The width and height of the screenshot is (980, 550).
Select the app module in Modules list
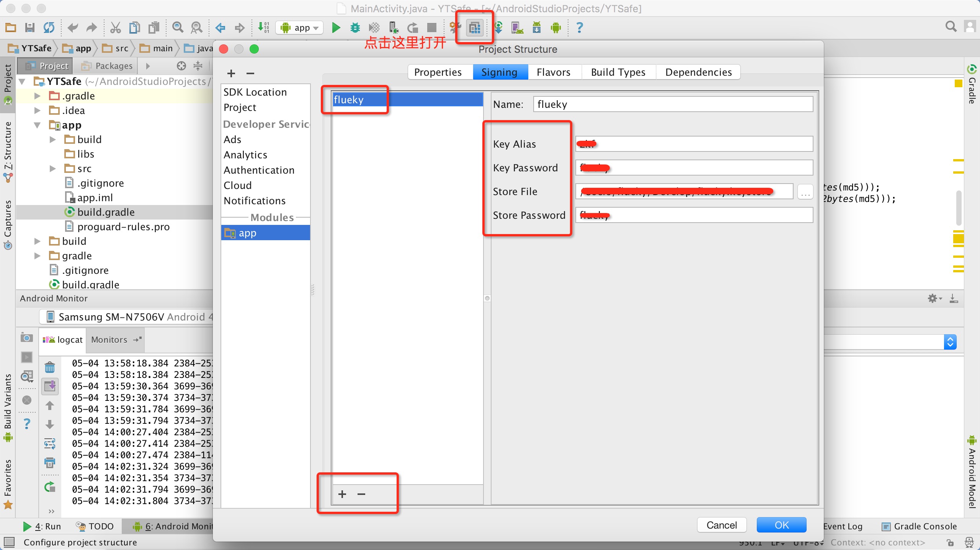(x=266, y=233)
